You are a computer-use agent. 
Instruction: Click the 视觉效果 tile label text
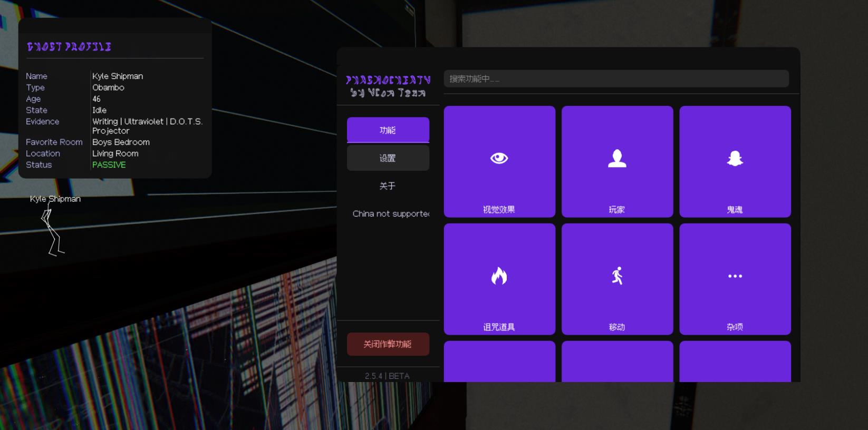click(x=499, y=209)
